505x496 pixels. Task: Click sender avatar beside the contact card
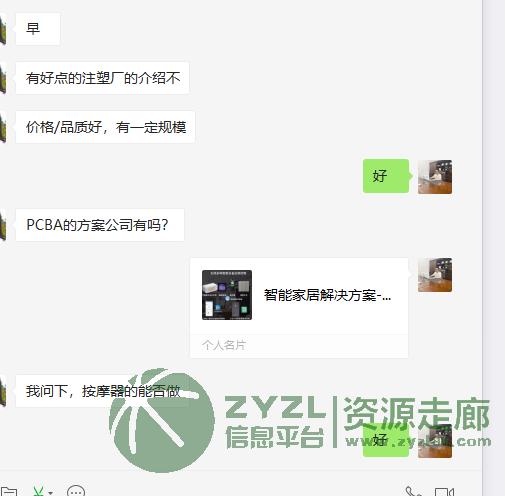tap(435, 275)
